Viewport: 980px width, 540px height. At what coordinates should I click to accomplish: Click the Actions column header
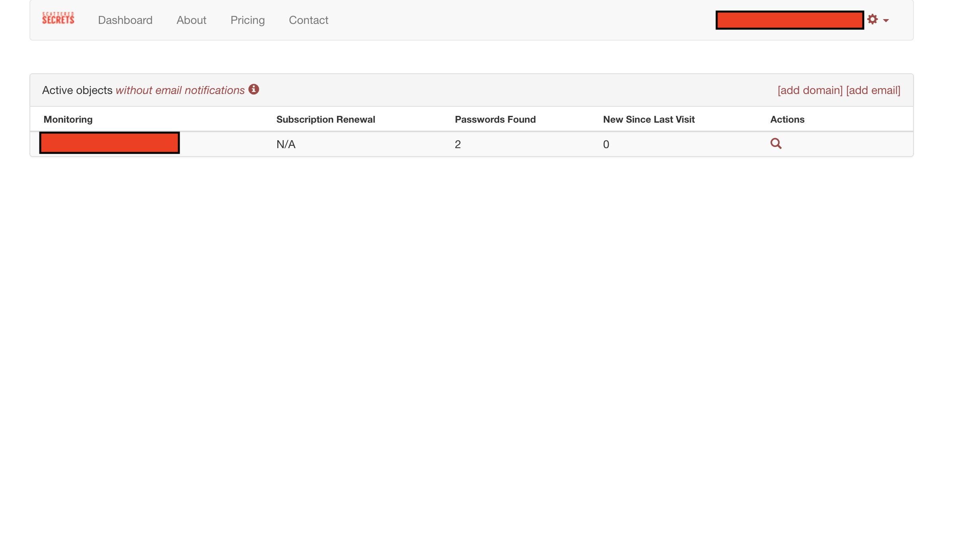point(787,119)
